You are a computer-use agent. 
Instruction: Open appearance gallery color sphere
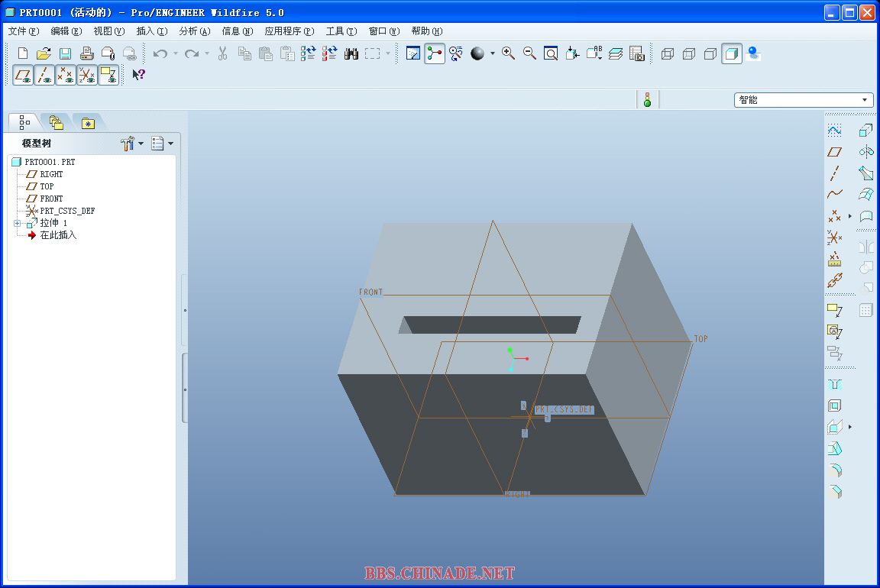(x=477, y=53)
